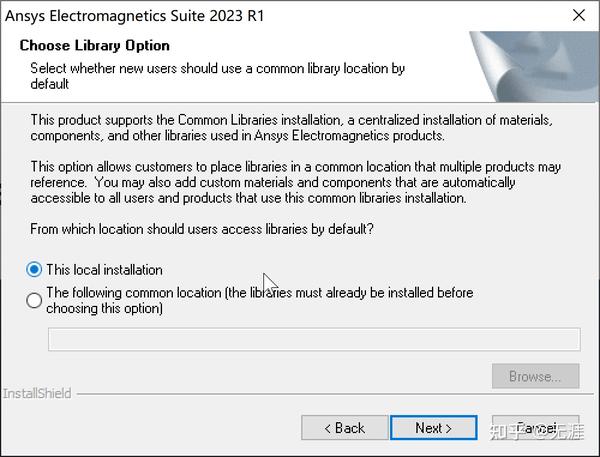
Task: Go to previous step with Back
Action: 344,428
